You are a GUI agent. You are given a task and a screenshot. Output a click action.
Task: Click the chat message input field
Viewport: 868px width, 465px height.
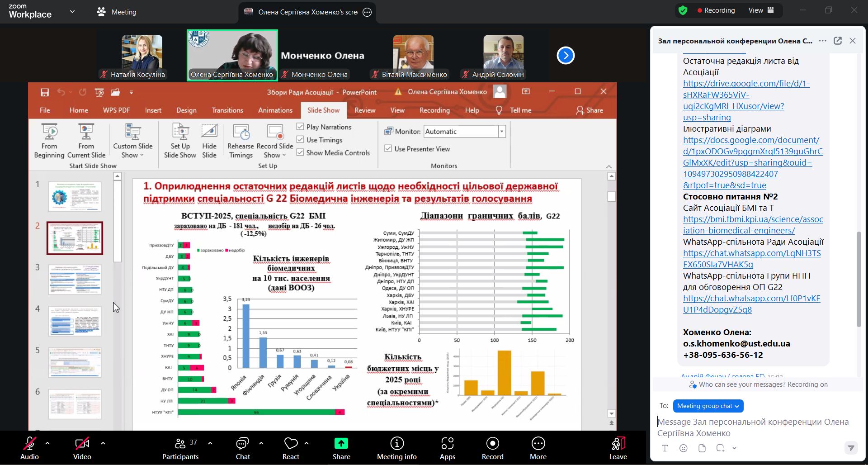(x=753, y=427)
